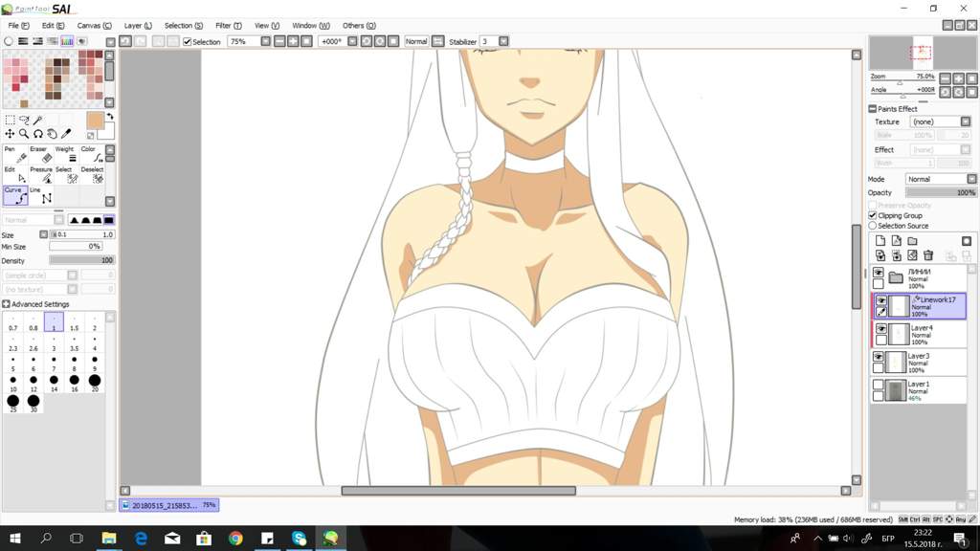This screenshot has height=551, width=980.
Task: Toggle the color wheel panel
Action: tap(9, 41)
